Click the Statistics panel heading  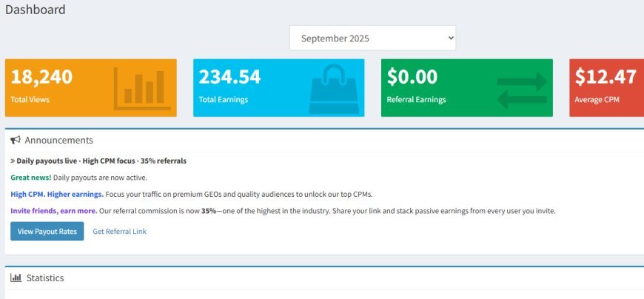(45, 278)
